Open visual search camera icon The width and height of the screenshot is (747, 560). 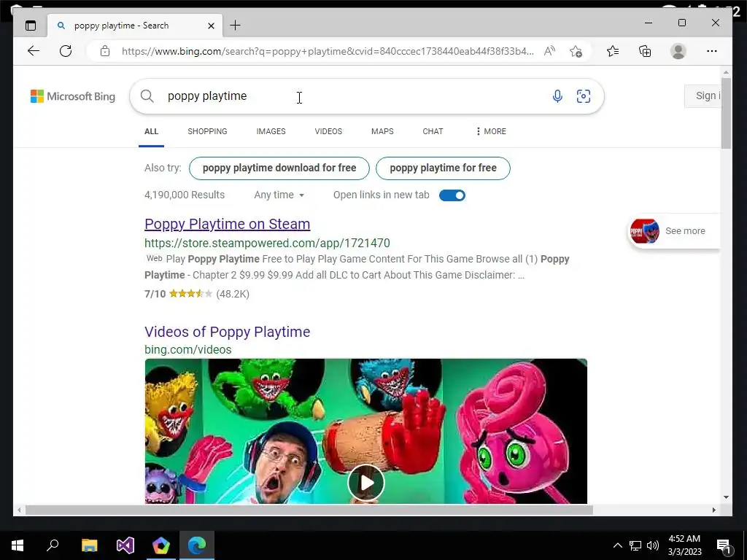[x=584, y=96]
